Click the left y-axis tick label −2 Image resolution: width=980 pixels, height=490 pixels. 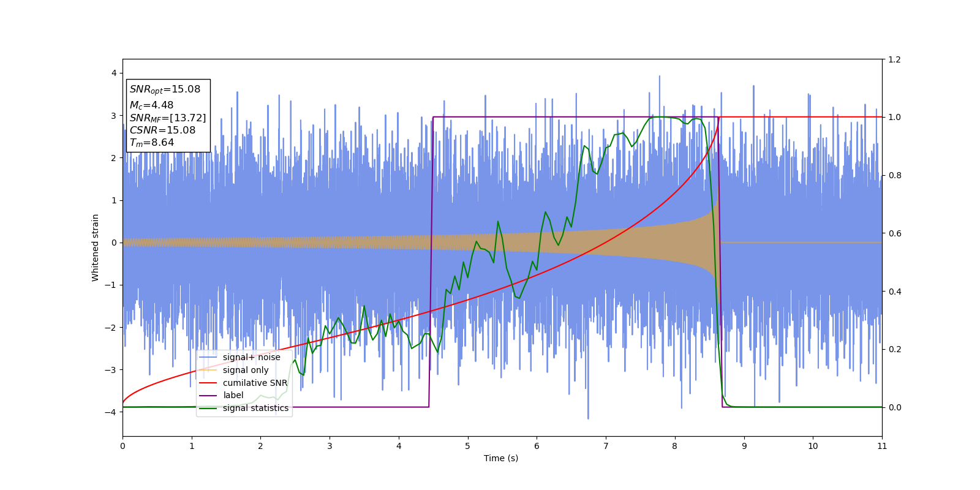(110, 328)
